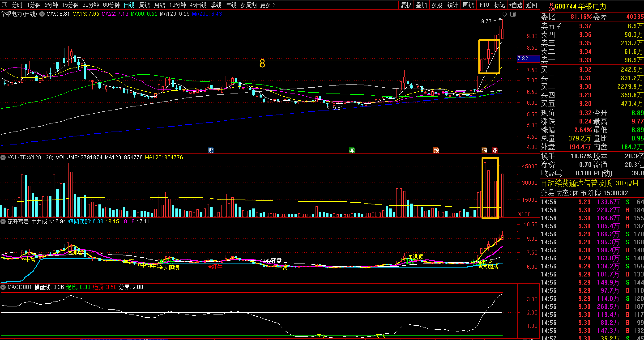This screenshot has height=340, width=644.
Task: Expand the 更多 periods menu
Action: tap(267, 5)
